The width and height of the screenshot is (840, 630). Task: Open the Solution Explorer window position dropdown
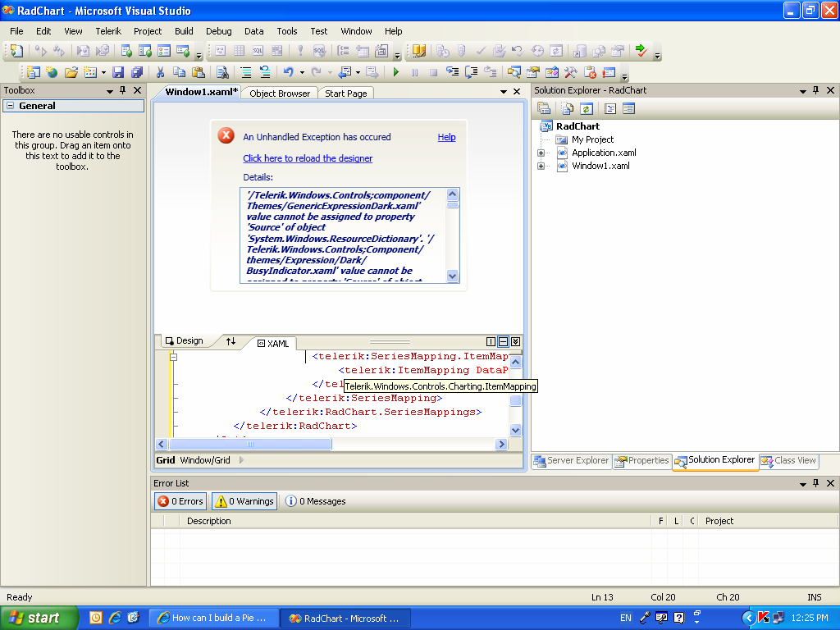[803, 92]
